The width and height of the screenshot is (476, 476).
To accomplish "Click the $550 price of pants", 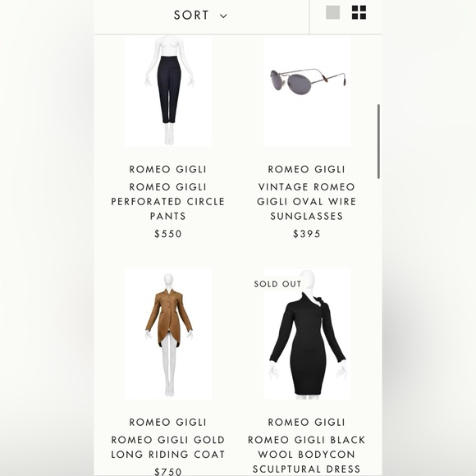I will [168, 234].
